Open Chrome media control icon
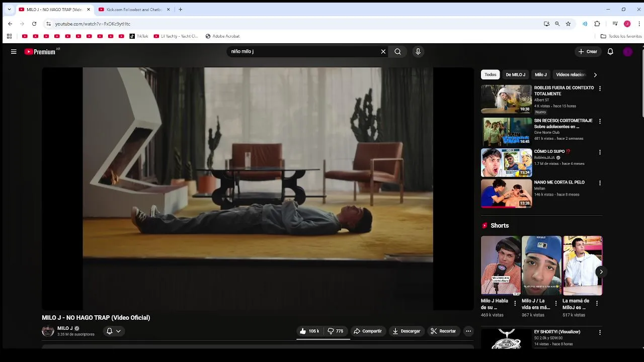This screenshot has height=362, width=644. point(615,24)
